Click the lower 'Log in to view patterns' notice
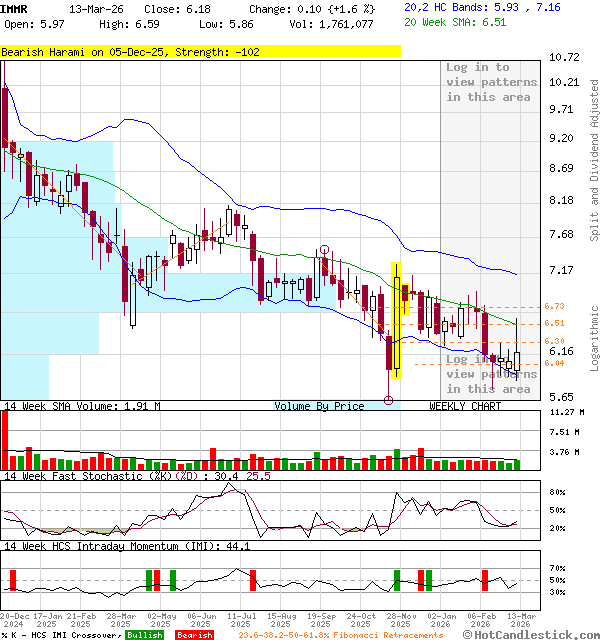Screen dimensions: 600x640 [x=490, y=374]
